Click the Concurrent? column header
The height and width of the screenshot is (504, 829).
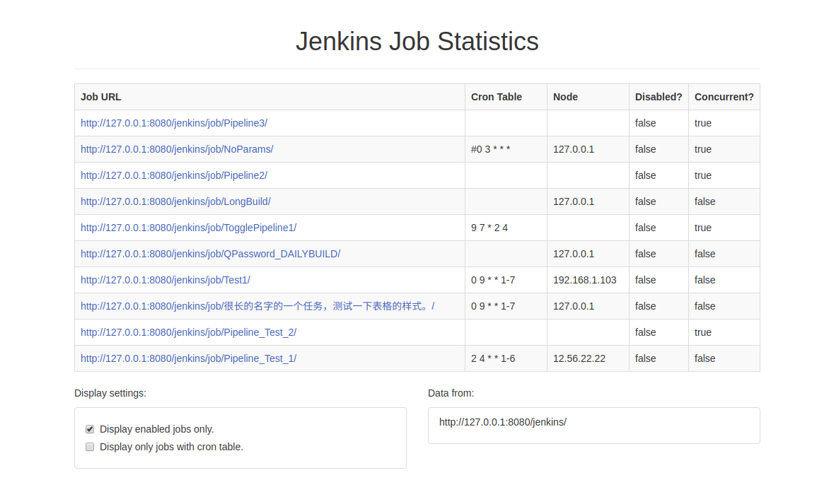pos(724,97)
